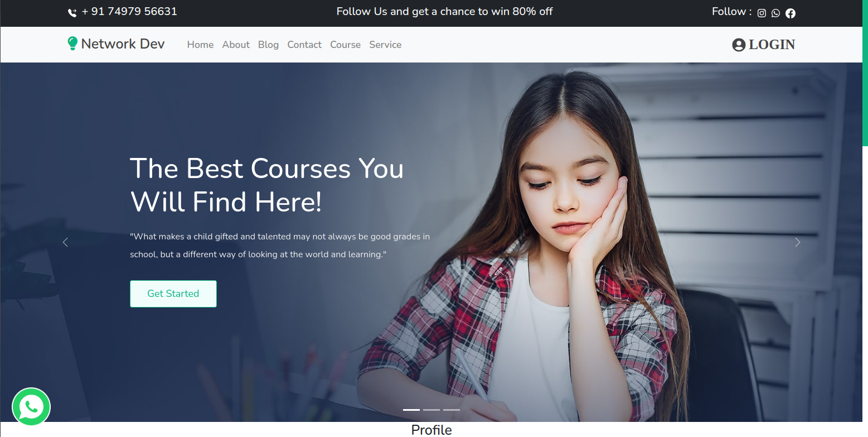This screenshot has width=868, height=437.
Task: Click the Get Started button
Action: tap(173, 294)
